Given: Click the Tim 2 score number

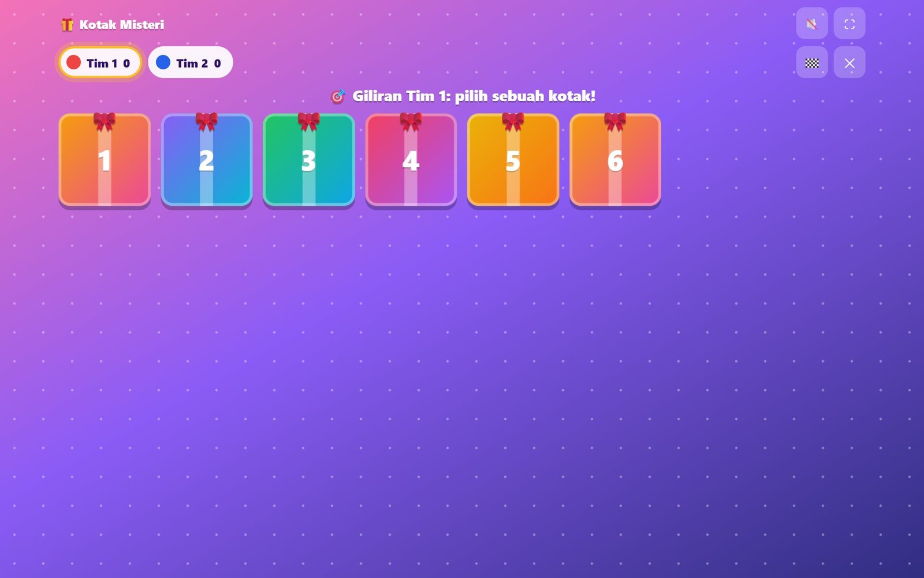Looking at the screenshot, I should 217,64.
